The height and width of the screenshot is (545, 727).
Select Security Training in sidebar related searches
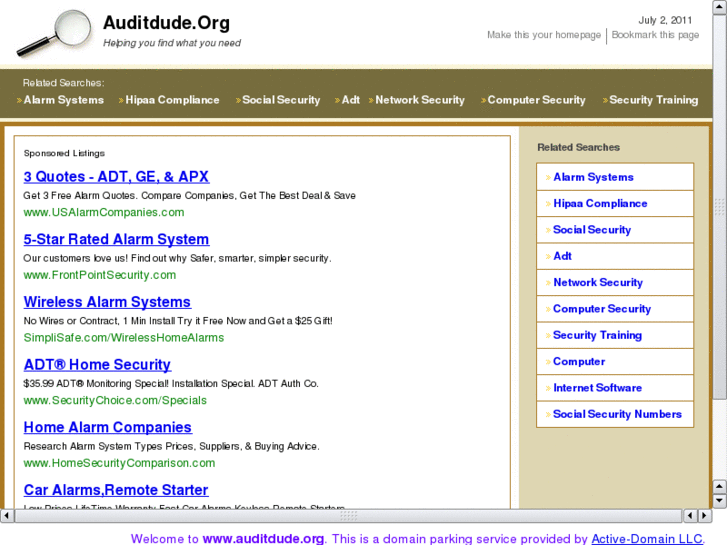click(597, 335)
